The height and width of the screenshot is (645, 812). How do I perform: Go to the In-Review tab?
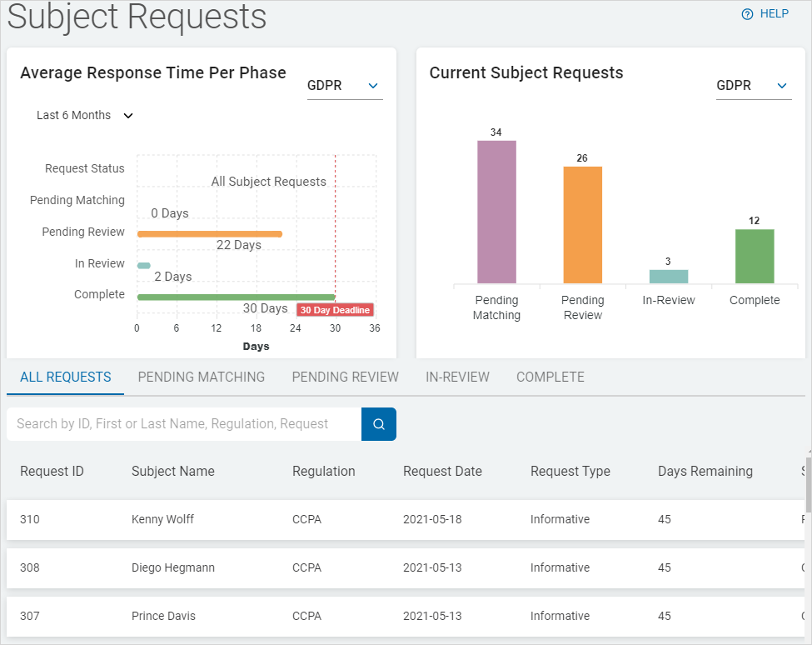point(457,377)
